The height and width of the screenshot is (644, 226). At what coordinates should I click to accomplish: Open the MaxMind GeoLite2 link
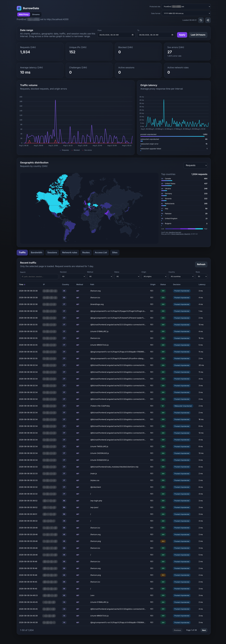[175, 233]
